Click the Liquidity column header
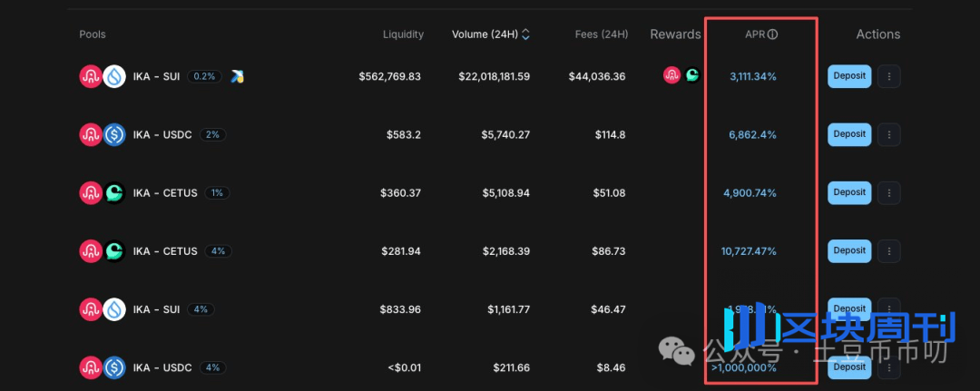This screenshot has width=980, height=391. pyautogui.click(x=403, y=34)
